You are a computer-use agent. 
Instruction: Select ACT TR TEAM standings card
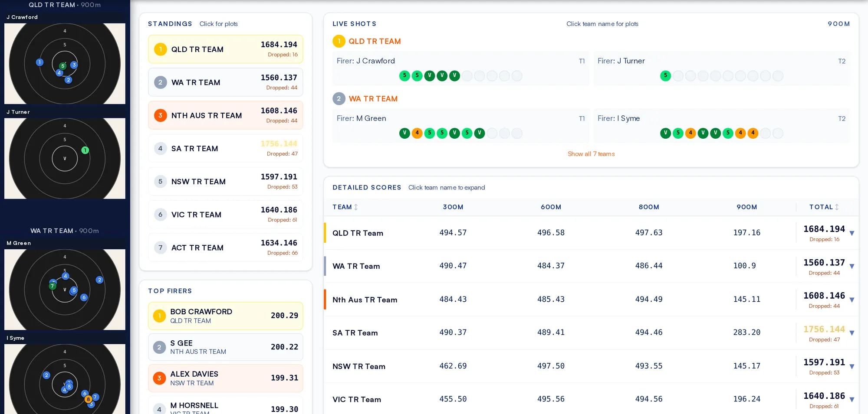(x=226, y=248)
